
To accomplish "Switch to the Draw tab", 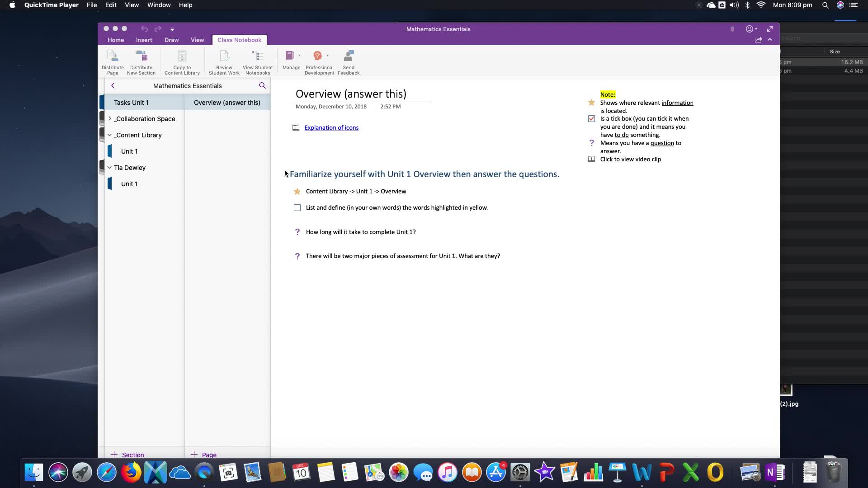I will pos(172,40).
